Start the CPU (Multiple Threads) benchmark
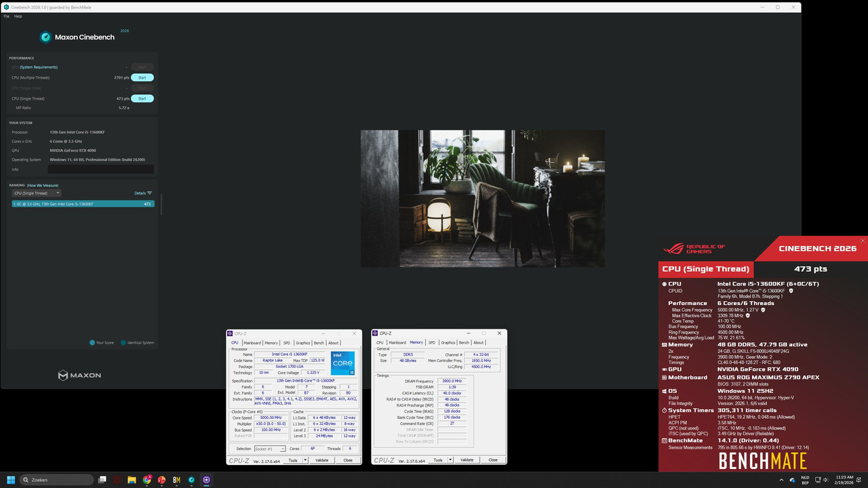The height and width of the screenshot is (488, 868). click(x=142, y=78)
